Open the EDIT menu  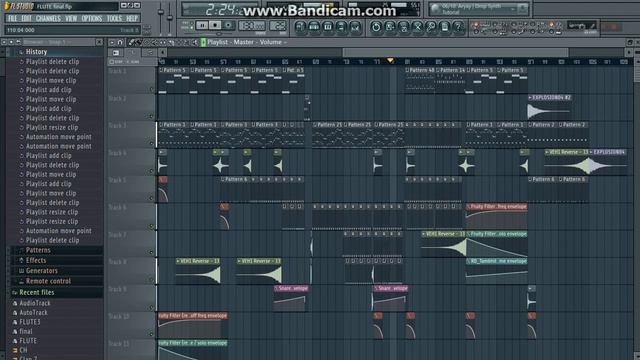tap(27, 18)
